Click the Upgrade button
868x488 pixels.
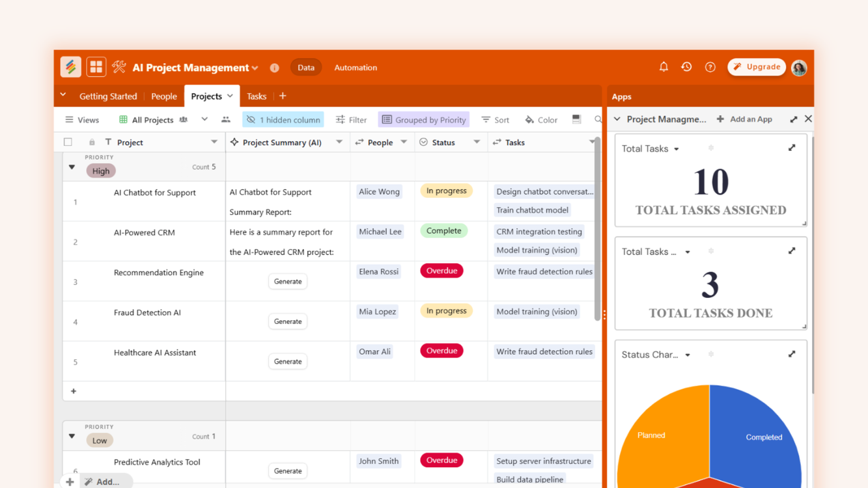tap(756, 66)
